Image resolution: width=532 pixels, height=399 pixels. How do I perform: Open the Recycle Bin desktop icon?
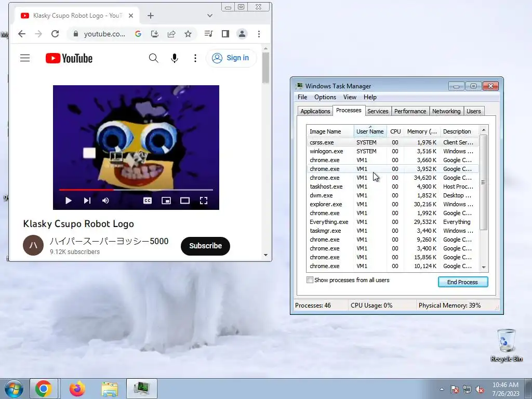point(506,345)
